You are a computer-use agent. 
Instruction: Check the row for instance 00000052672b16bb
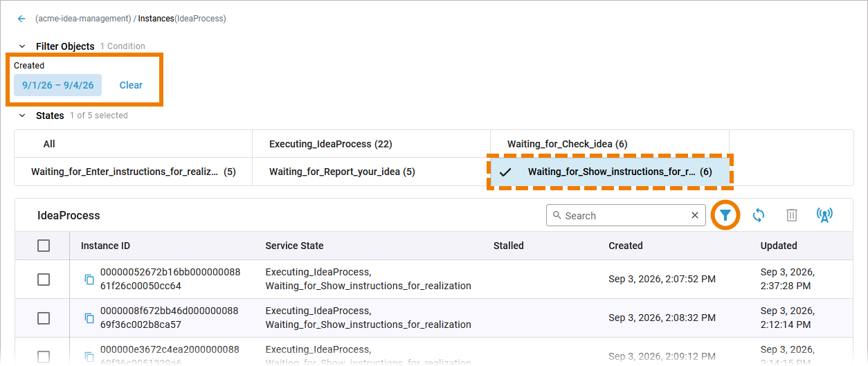point(44,279)
